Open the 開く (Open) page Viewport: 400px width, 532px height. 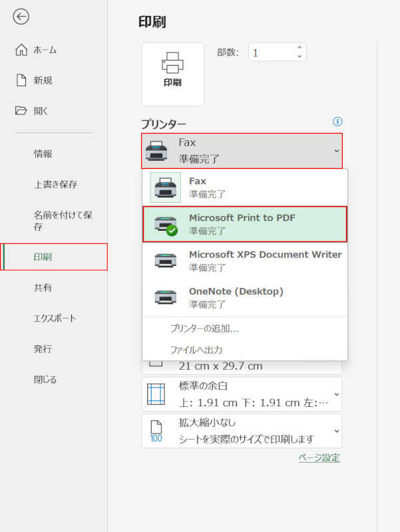click(x=41, y=111)
